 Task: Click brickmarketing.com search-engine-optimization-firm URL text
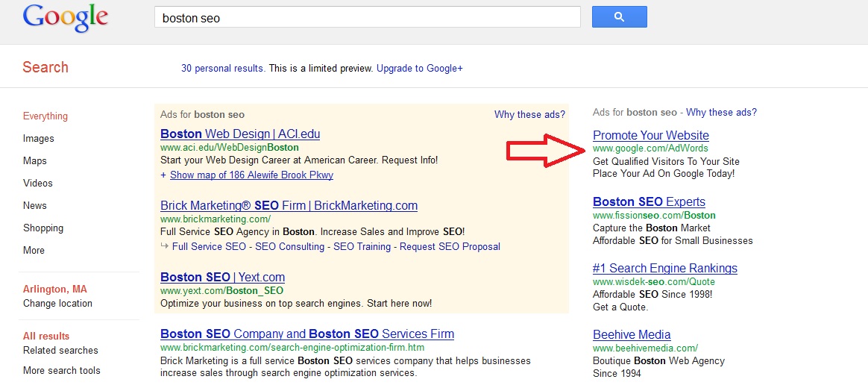point(292,348)
